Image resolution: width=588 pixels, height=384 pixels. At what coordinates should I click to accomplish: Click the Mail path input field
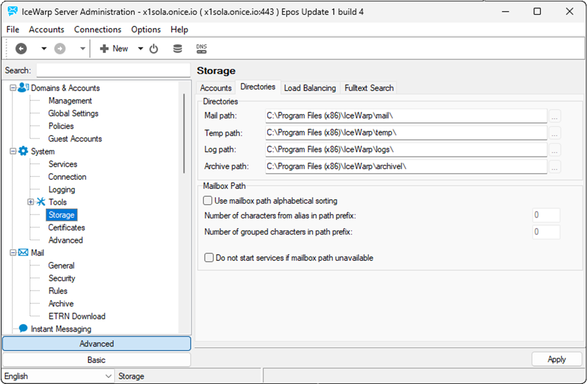[406, 115]
